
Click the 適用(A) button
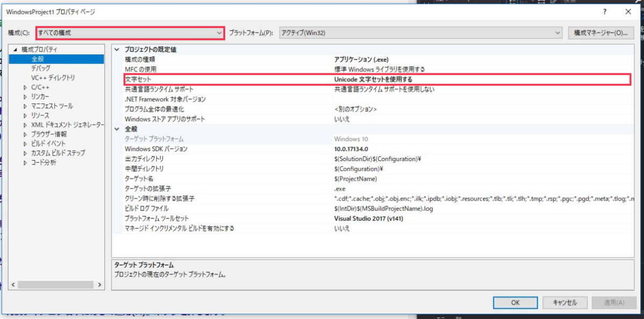[x=613, y=303]
